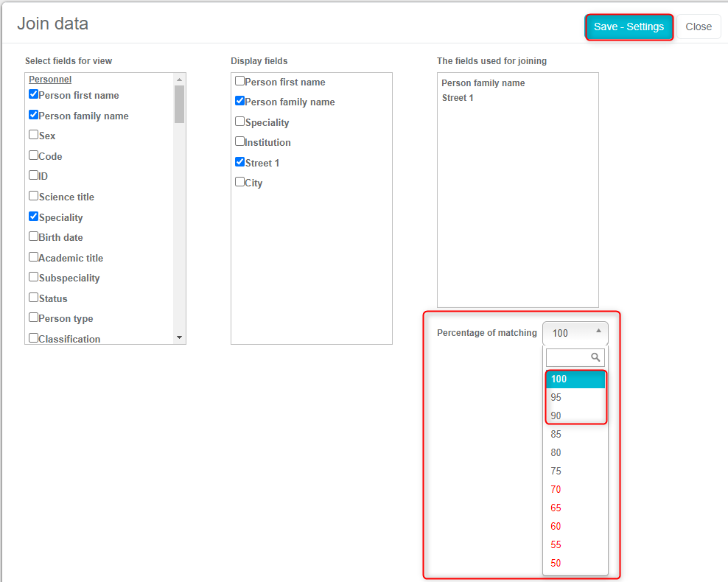Select 95 percent matching option
This screenshot has height=582, width=728.
click(x=556, y=397)
